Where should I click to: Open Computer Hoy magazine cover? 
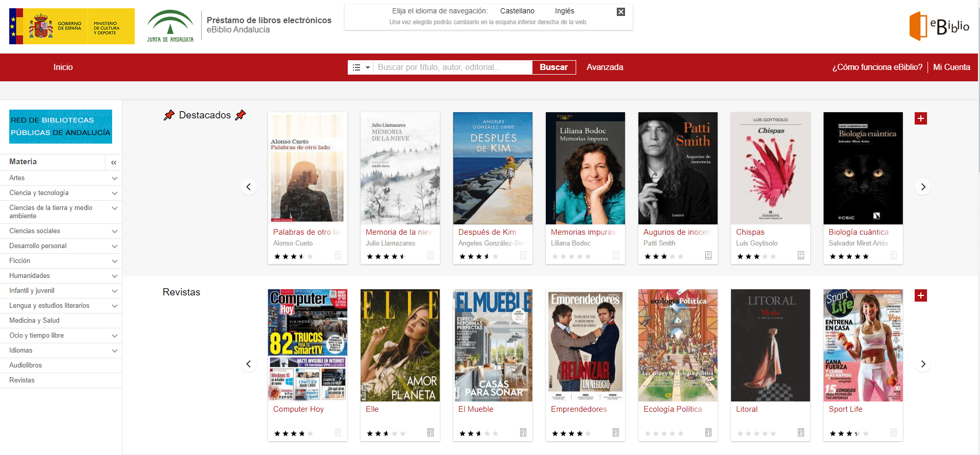pos(308,345)
